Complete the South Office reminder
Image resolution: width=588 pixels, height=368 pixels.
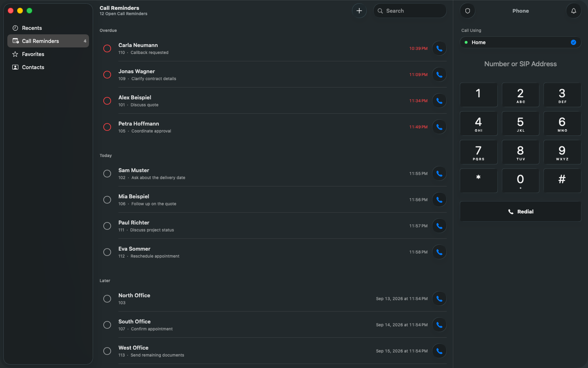(x=107, y=325)
